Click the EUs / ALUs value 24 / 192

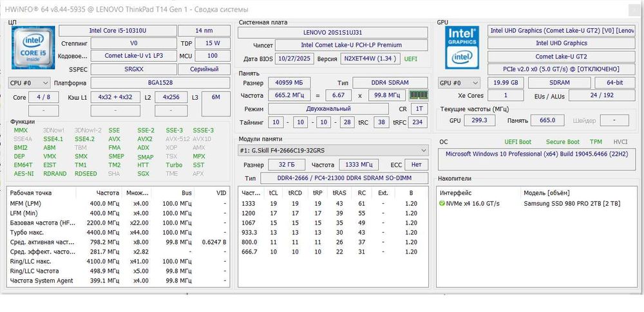(x=601, y=96)
